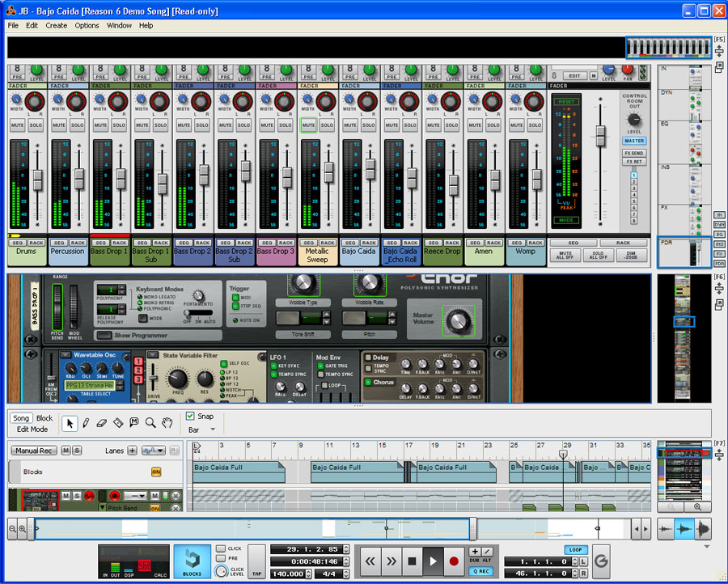Select the medium waveform zoom mode
This screenshot has width=728, height=584.
pyautogui.click(x=684, y=529)
